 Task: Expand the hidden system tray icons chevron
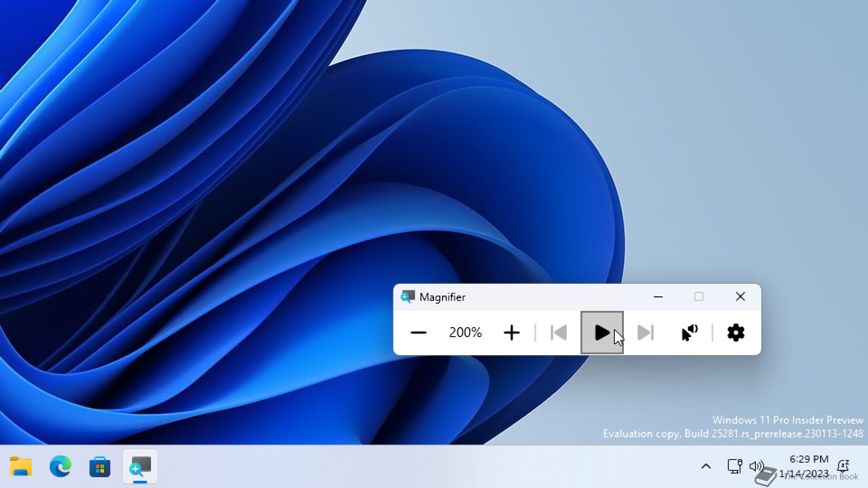[706, 466]
